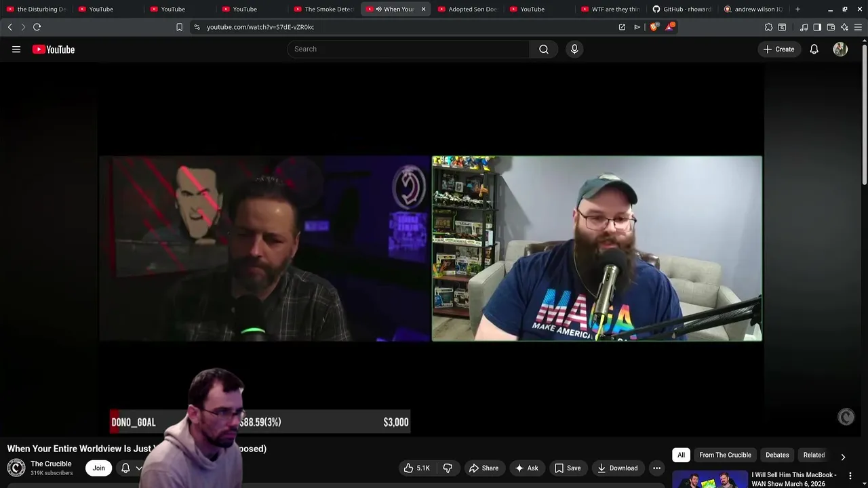Open account menu via profile avatar
868x488 pixels.
pos(840,49)
